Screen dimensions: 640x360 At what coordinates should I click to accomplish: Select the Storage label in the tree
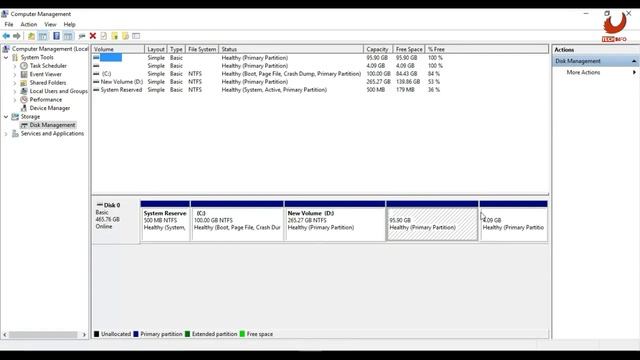(30, 117)
